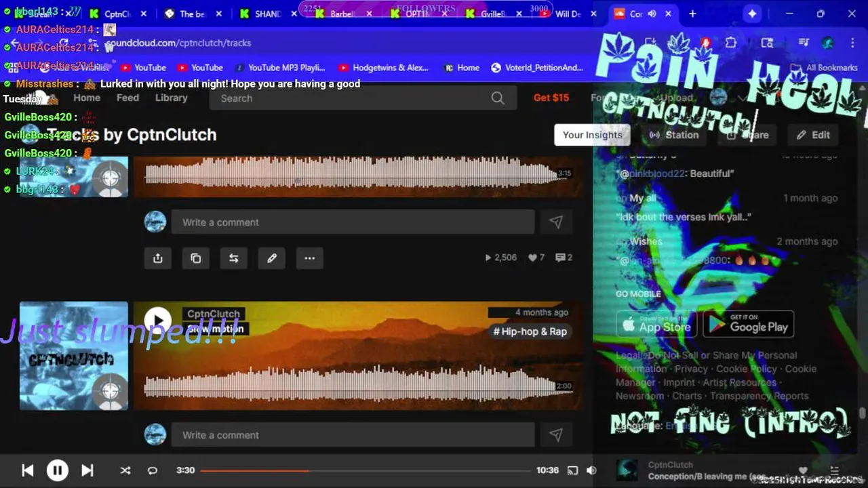Open CptnClutch artist link on 2:00 track
This screenshot has height=488, width=868.
pyautogui.click(x=214, y=314)
